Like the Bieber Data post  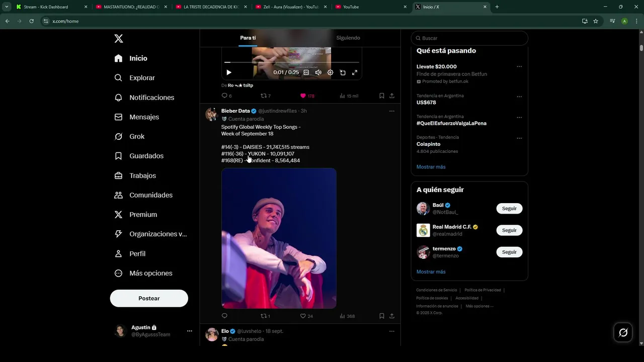point(306,316)
